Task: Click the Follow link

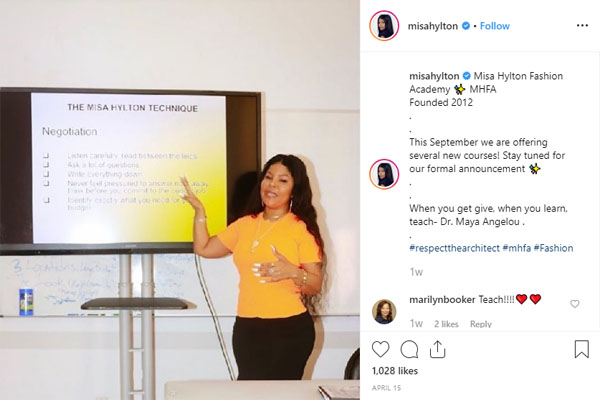Action: click(495, 26)
